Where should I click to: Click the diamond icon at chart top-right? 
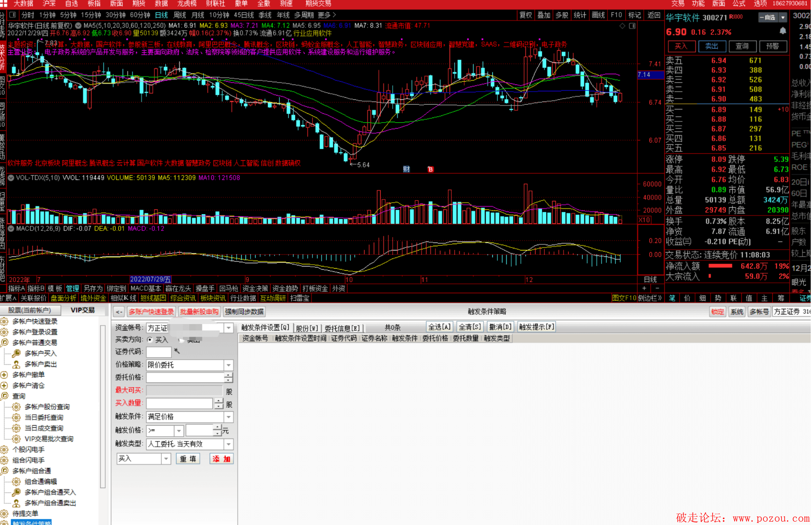(x=622, y=26)
